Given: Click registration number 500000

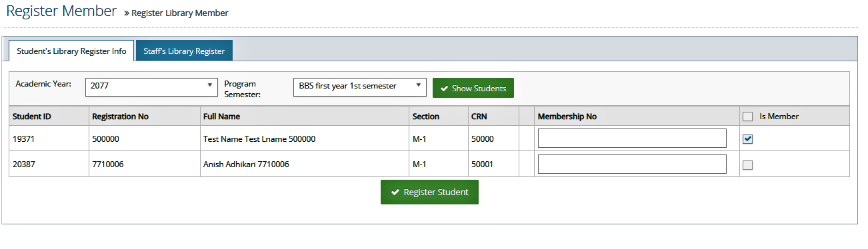Looking at the screenshot, I should 105,139.
